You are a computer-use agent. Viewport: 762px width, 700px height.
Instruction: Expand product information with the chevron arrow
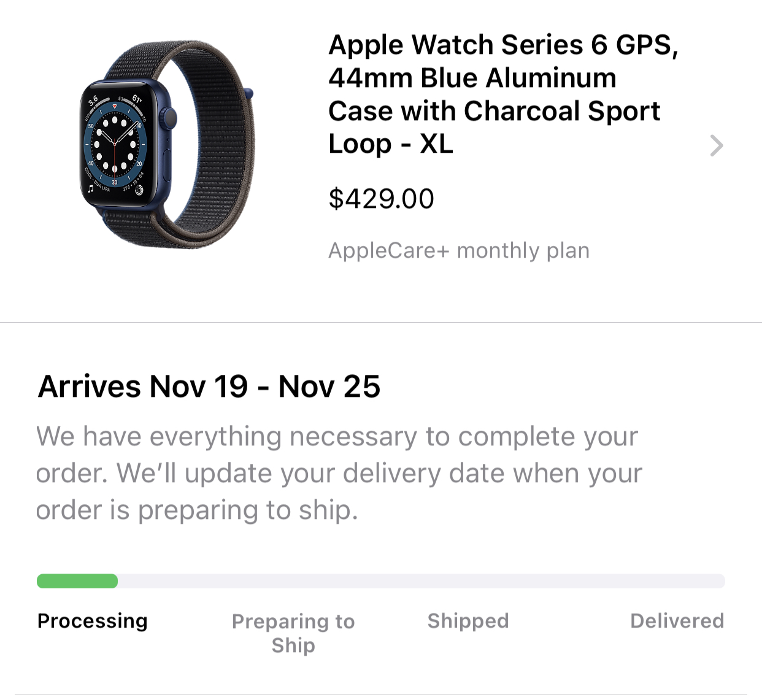(x=717, y=145)
